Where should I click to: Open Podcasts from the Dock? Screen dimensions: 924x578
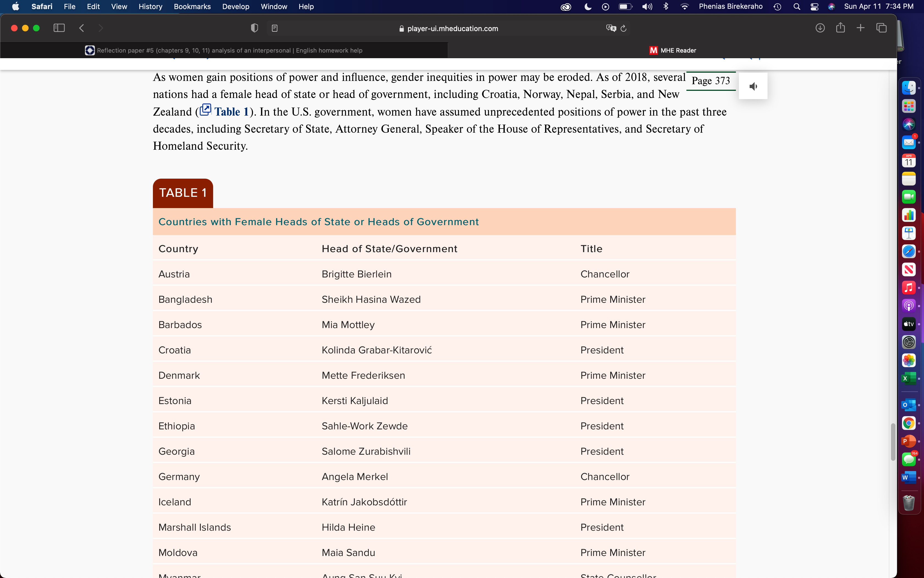click(x=909, y=306)
